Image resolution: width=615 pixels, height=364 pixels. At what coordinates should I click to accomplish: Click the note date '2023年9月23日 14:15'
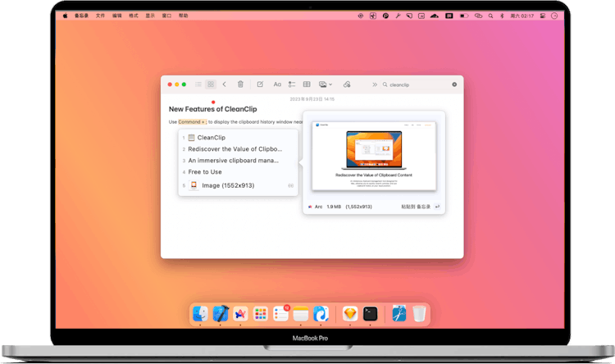coord(312,99)
